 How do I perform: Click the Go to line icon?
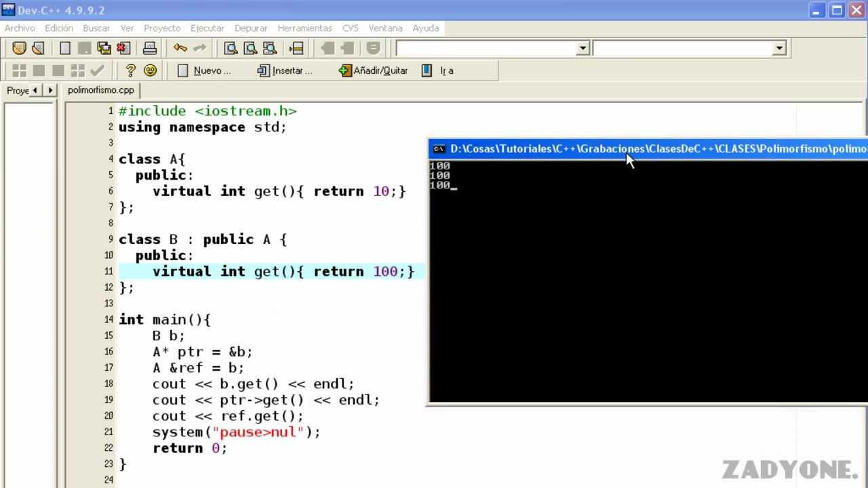(x=296, y=48)
